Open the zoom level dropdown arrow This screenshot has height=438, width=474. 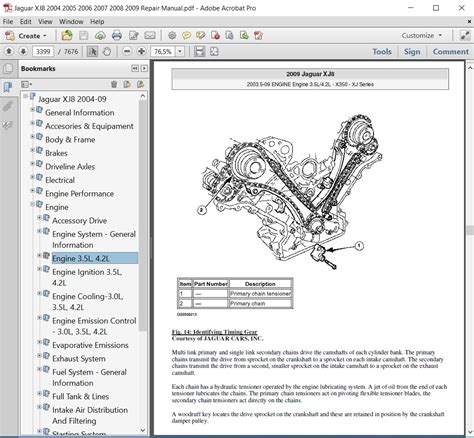tap(180, 52)
